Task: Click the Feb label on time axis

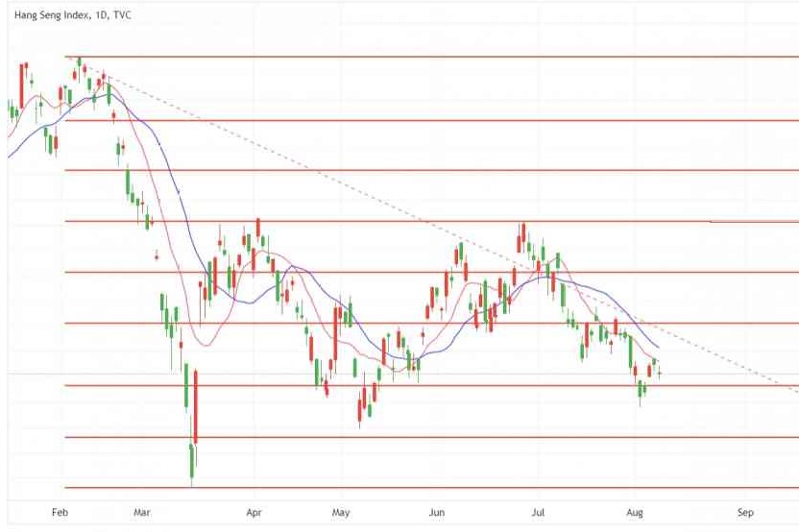Action: 60,514
